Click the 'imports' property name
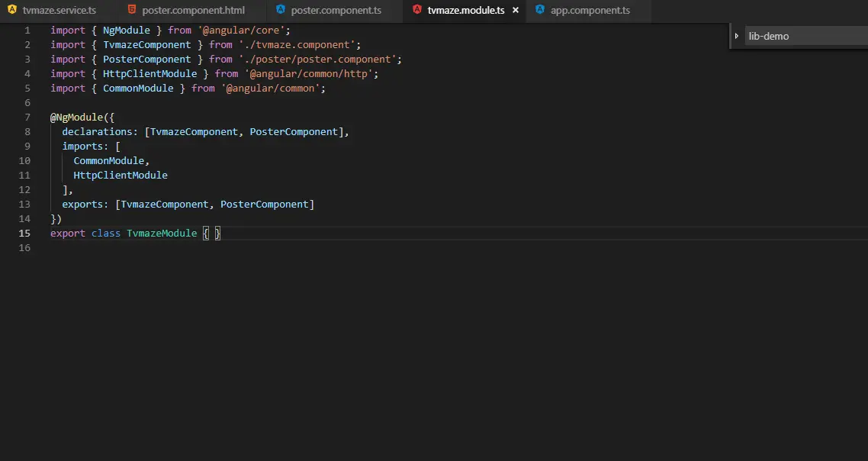Image resolution: width=868 pixels, height=461 pixels. click(82, 147)
